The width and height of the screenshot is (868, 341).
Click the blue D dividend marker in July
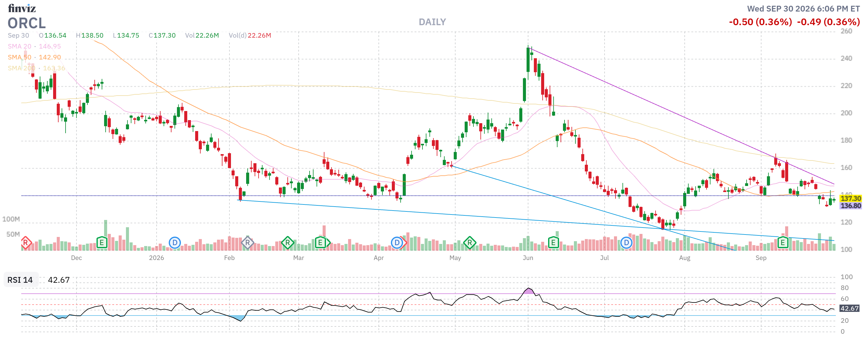(626, 243)
